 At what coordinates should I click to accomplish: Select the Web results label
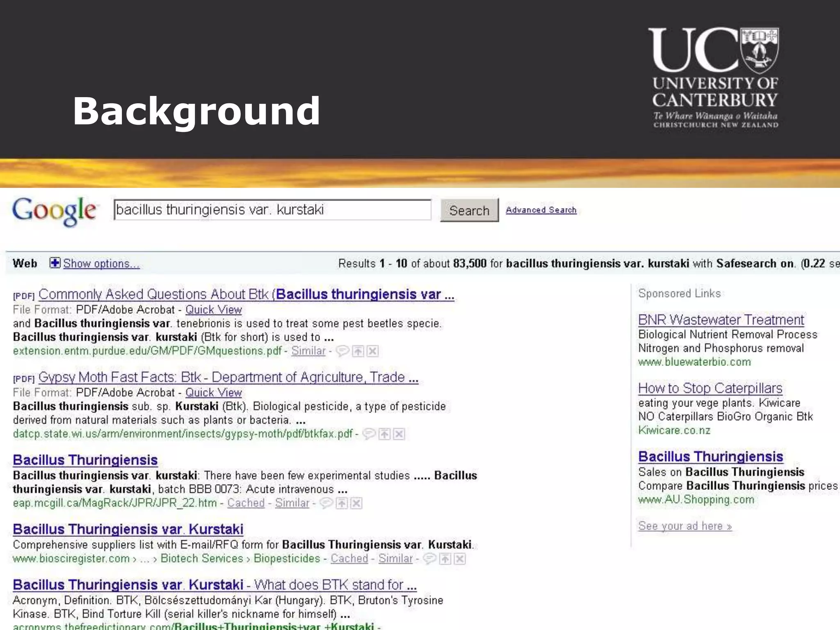coord(25,263)
